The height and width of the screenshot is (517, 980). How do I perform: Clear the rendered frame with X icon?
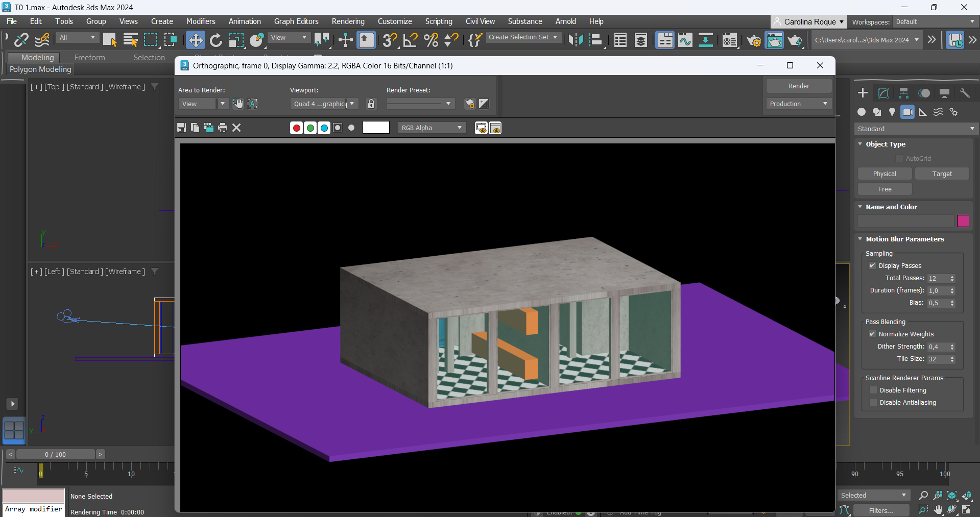tap(236, 128)
